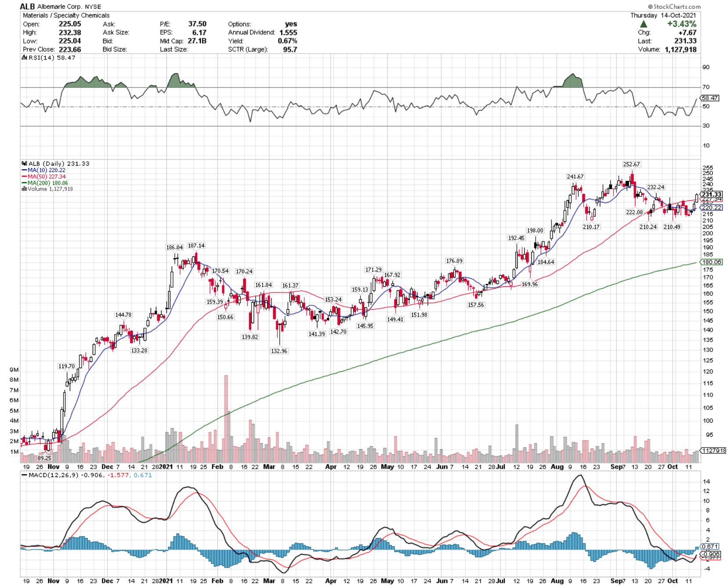Click the 187.14 high price label
The width and height of the screenshot is (728, 586).
coord(196,246)
